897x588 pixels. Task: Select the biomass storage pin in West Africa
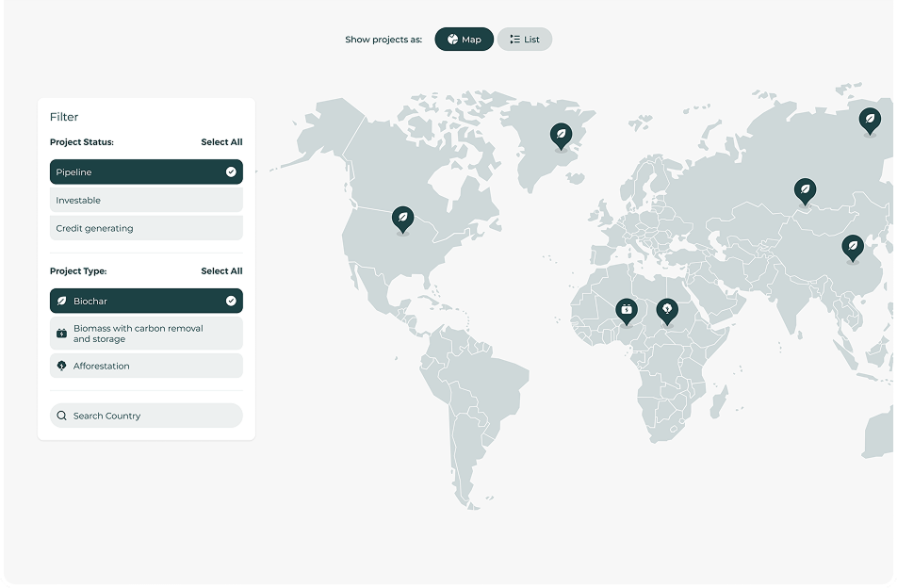coord(626,309)
